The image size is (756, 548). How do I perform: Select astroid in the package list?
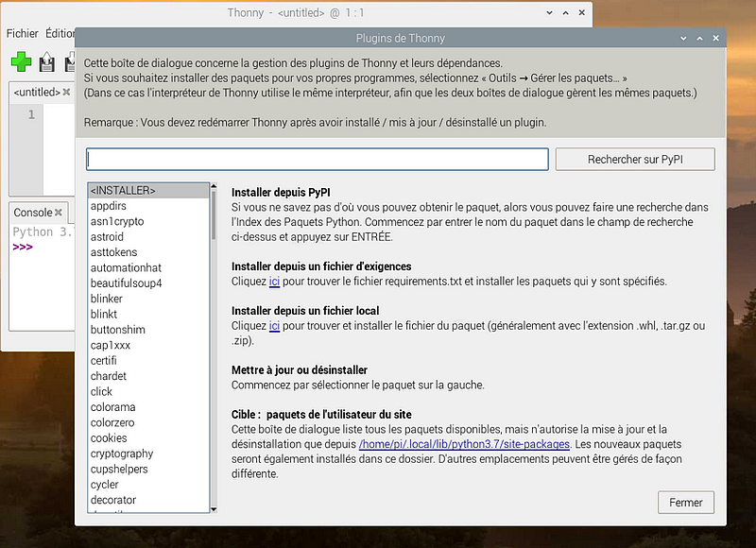coord(148,236)
